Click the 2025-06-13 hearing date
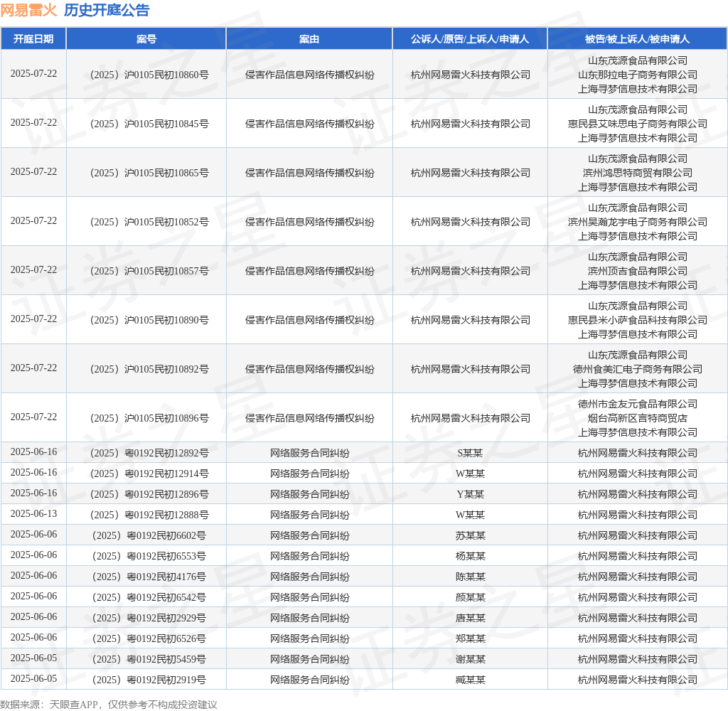The width and height of the screenshot is (728, 711). [33, 513]
